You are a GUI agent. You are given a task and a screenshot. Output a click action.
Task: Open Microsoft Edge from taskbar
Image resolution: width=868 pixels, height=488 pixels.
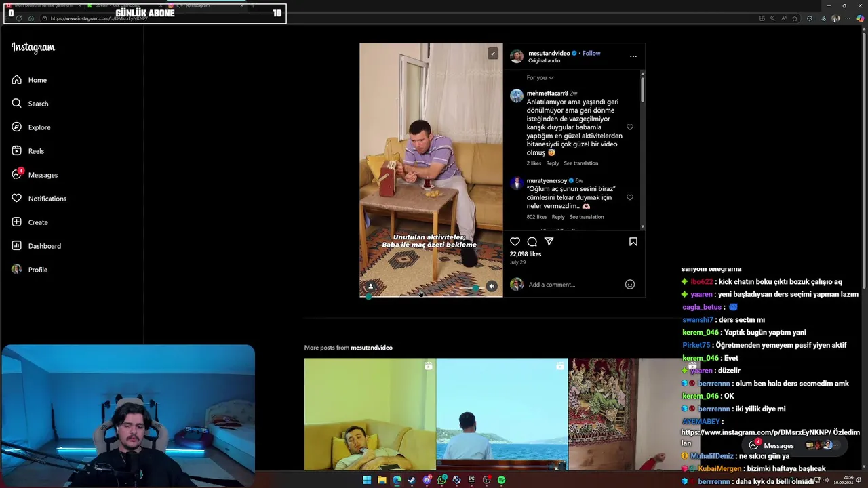tap(397, 480)
